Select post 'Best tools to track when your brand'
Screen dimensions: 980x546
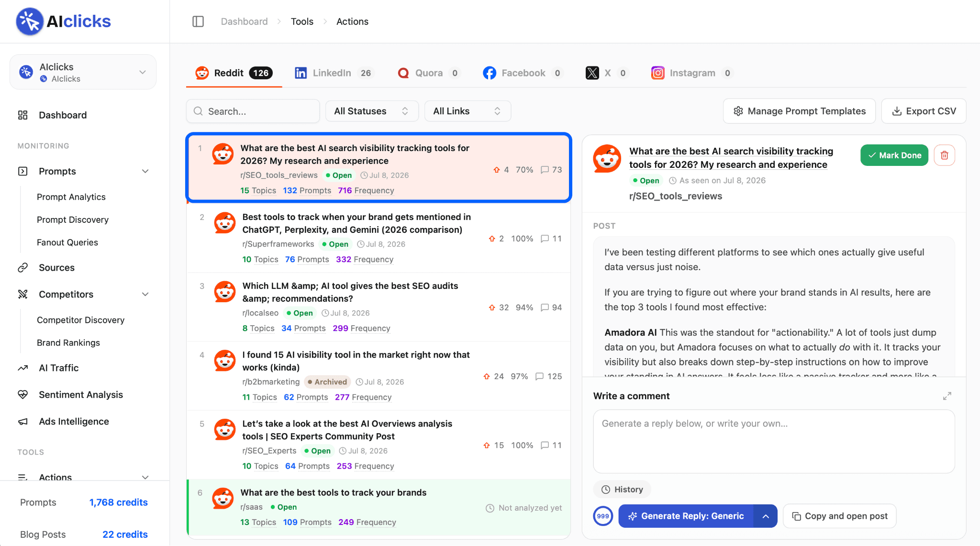click(379, 238)
